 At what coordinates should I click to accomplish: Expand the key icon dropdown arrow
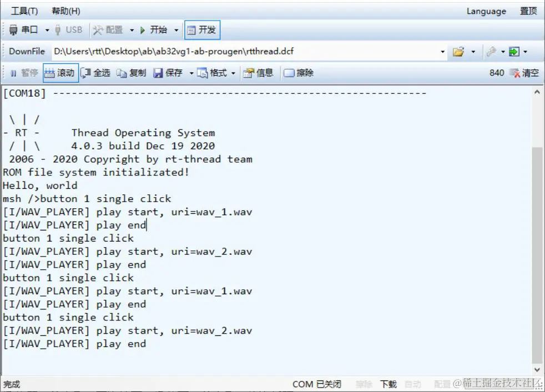coord(503,52)
